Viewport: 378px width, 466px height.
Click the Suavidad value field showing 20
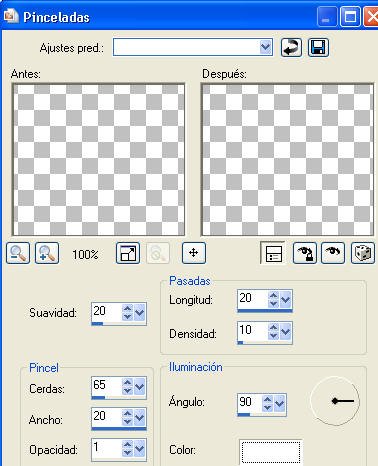pos(107,312)
